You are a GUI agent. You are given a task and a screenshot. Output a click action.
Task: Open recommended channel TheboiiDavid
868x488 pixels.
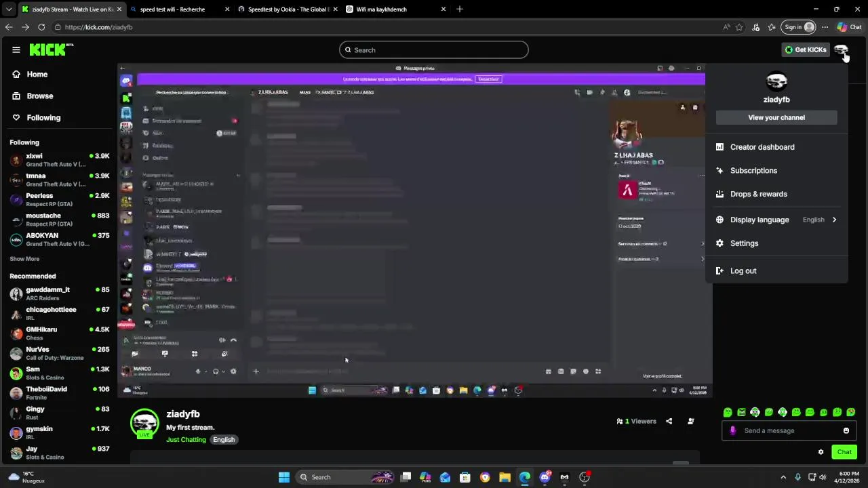click(x=60, y=393)
